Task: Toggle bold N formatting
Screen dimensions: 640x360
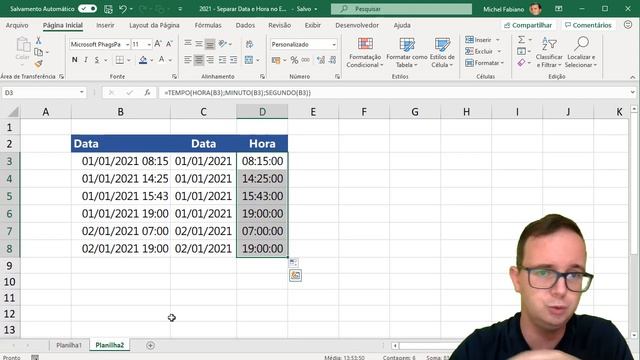Action: (74, 60)
